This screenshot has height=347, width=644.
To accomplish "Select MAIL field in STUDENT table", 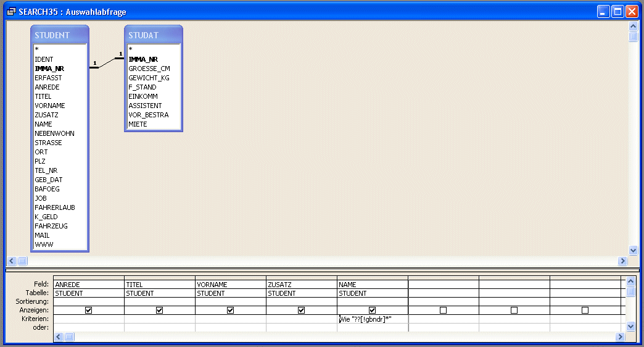I will (60, 235).
